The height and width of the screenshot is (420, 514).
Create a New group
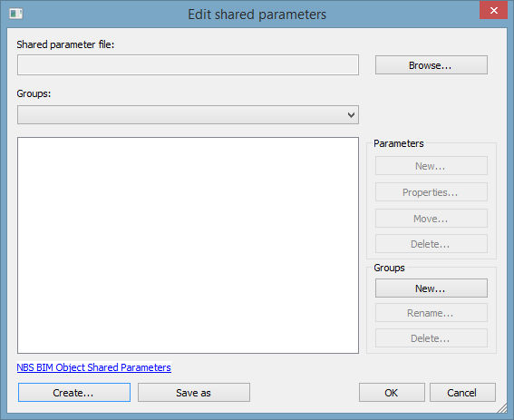(432, 288)
